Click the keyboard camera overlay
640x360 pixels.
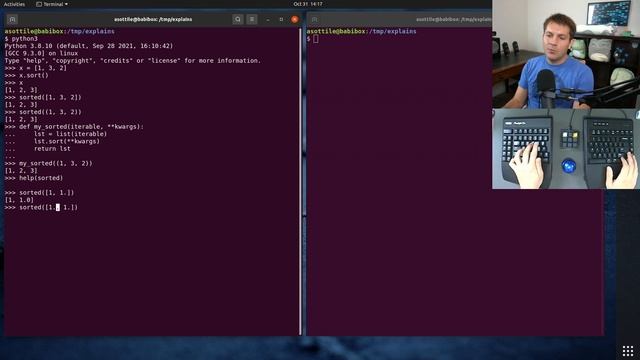(x=566, y=149)
